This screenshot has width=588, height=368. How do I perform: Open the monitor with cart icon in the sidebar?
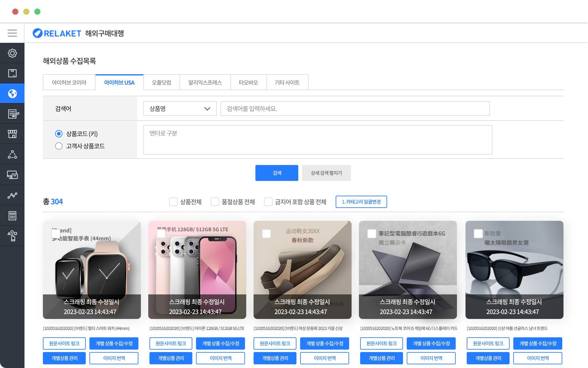[12, 174]
